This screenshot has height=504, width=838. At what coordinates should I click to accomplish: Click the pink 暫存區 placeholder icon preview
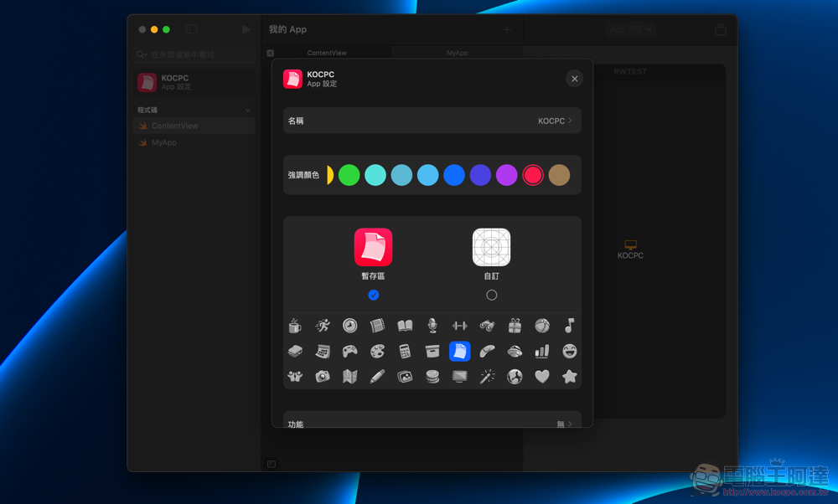373,247
